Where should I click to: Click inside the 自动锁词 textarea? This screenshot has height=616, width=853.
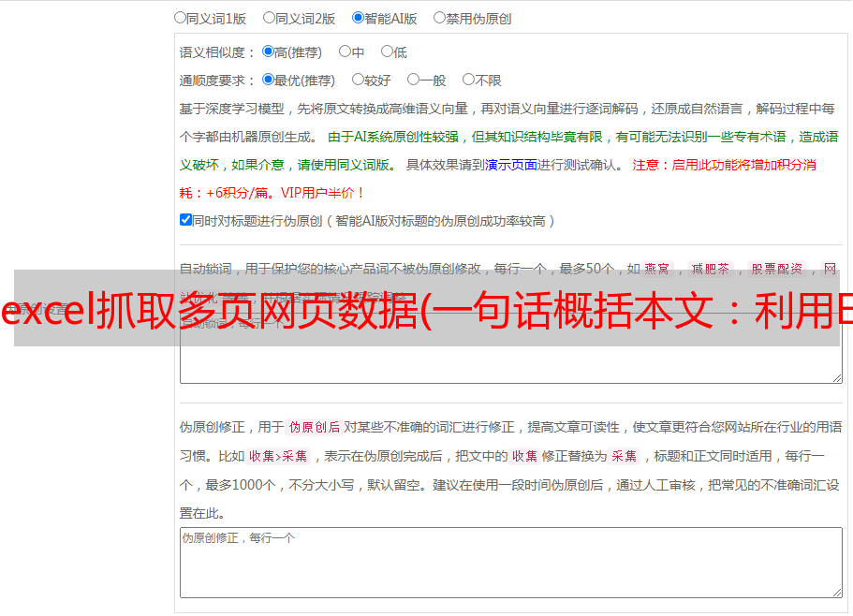[x=511, y=348]
